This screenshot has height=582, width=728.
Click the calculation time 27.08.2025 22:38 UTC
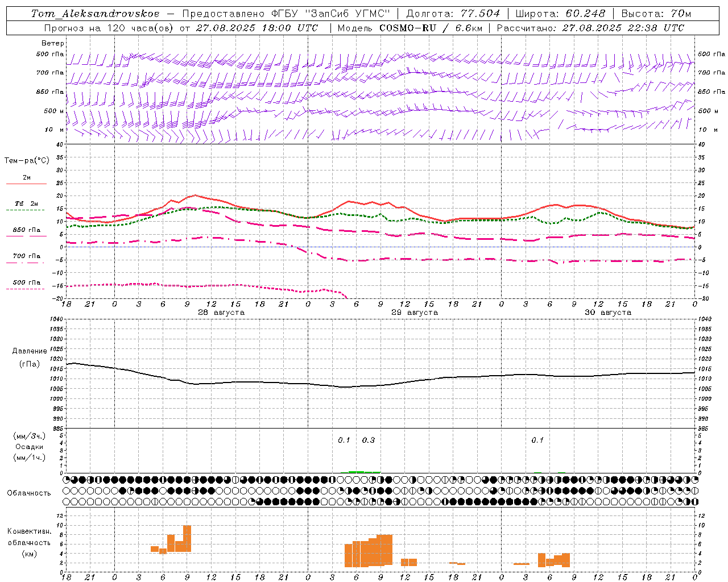tap(623, 28)
